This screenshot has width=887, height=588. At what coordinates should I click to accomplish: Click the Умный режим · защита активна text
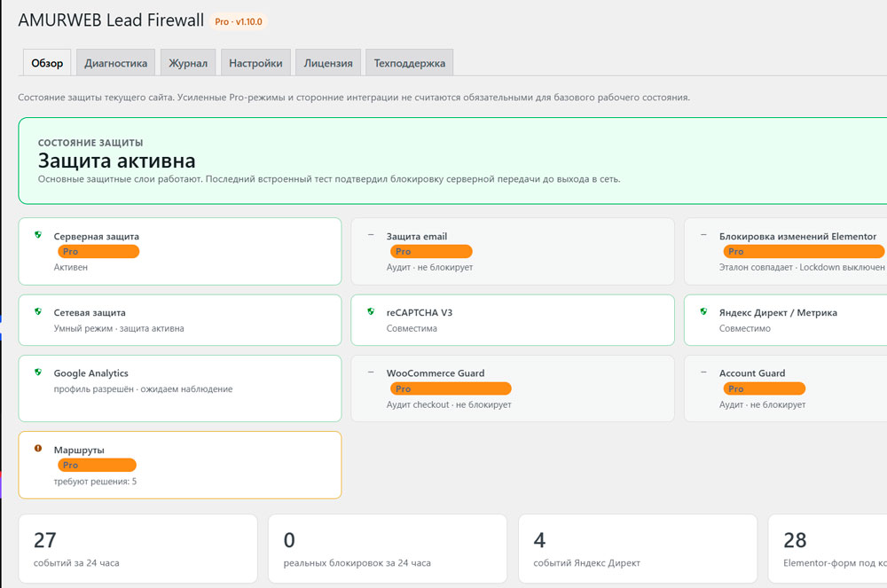click(x=119, y=328)
